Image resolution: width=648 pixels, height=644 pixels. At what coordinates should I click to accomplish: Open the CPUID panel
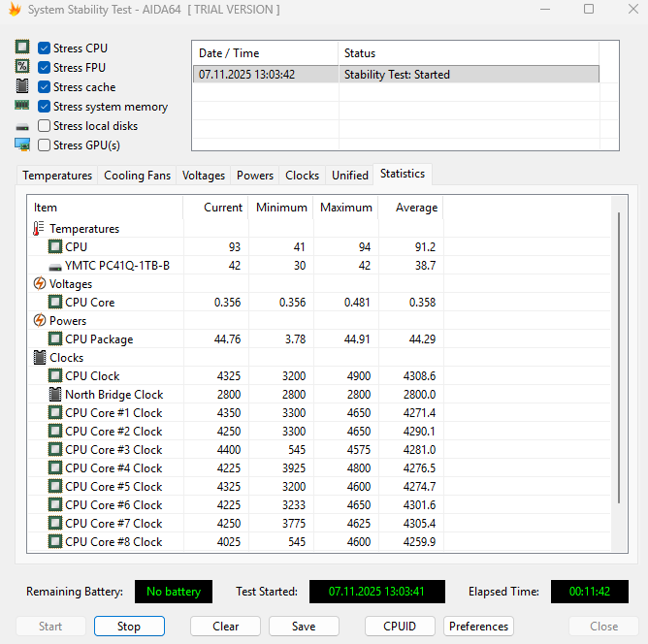400,626
